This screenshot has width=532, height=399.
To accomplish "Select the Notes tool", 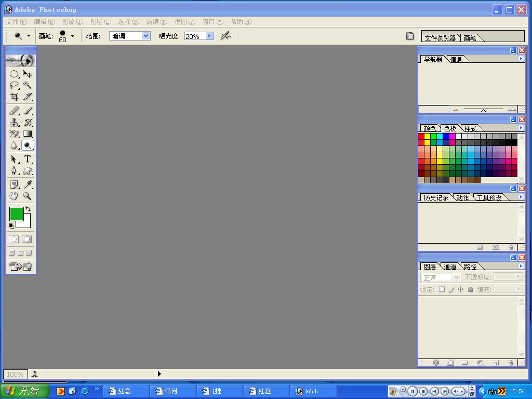I will (14, 184).
